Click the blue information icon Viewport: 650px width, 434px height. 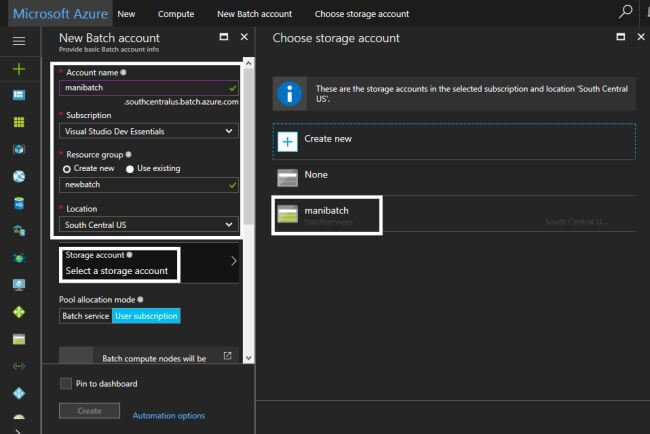click(289, 94)
